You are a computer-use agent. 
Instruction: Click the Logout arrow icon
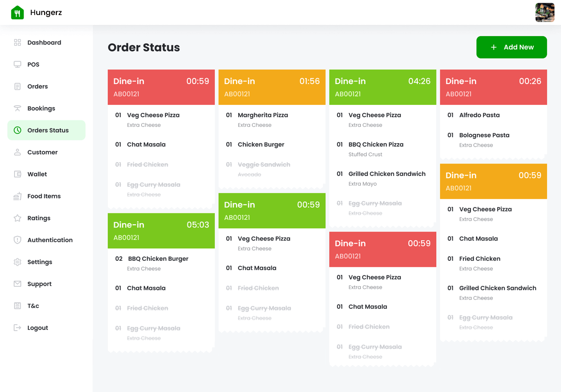coord(17,328)
